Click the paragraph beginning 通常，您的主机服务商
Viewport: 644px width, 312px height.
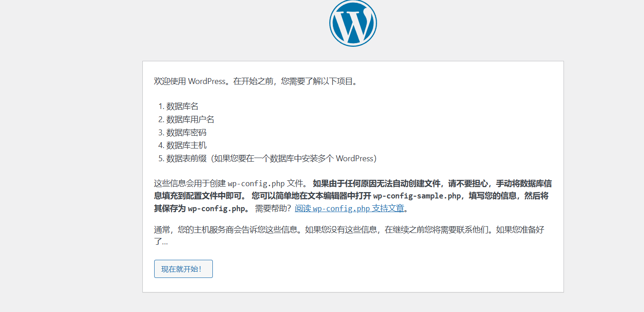point(349,236)
